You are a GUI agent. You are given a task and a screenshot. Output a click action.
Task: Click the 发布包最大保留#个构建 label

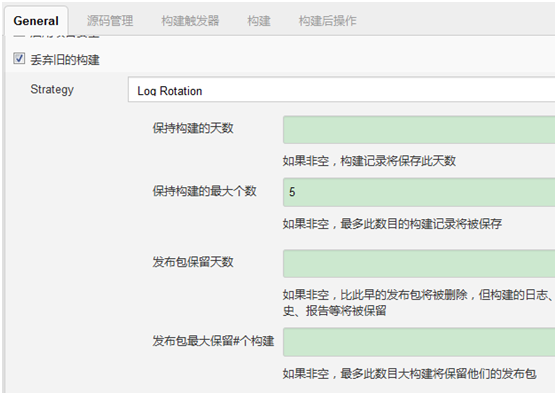point(213,341)
